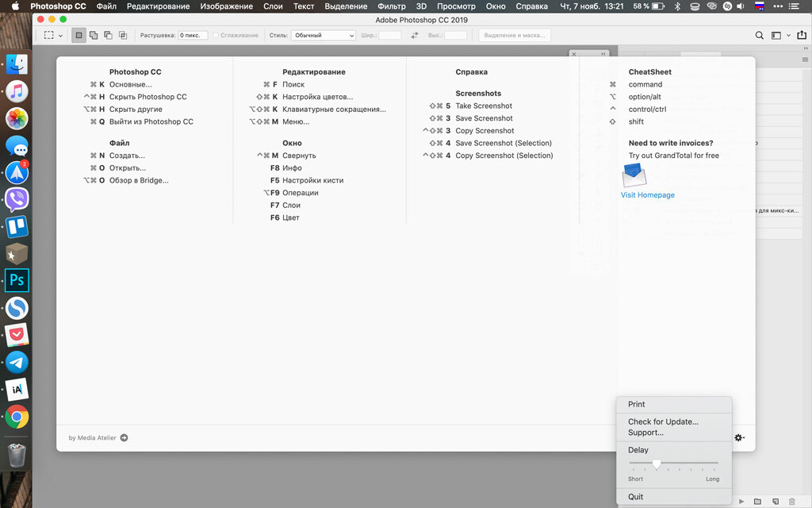The image size is (812, 508).
Task: Click 'Выйти из Photoshop CC' entry
Action: pos(151,121)
